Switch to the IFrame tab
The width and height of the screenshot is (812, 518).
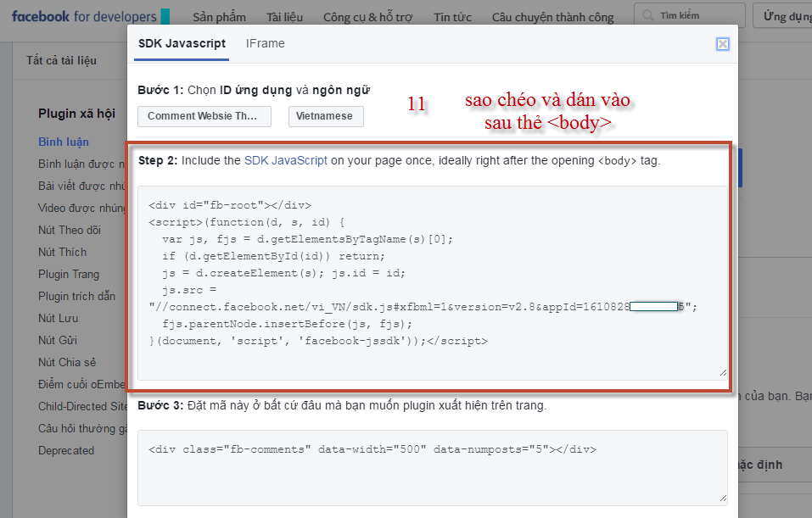[265, 43]
